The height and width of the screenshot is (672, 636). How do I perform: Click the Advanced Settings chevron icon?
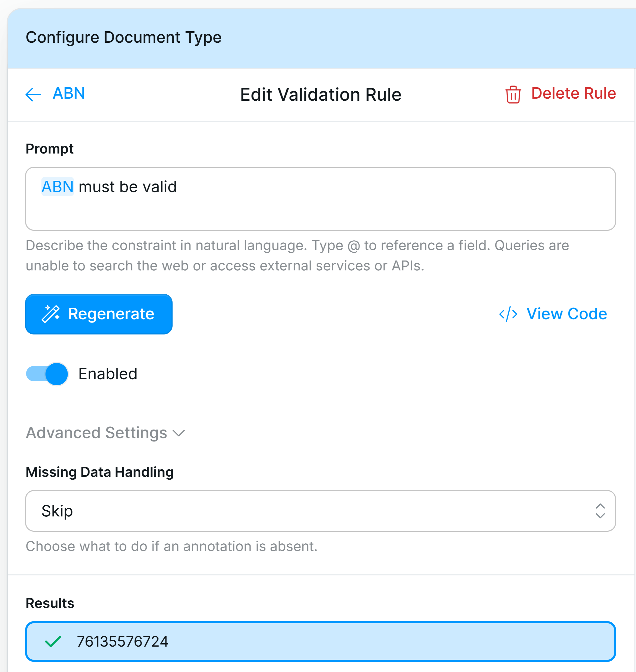tap(179, 433)
